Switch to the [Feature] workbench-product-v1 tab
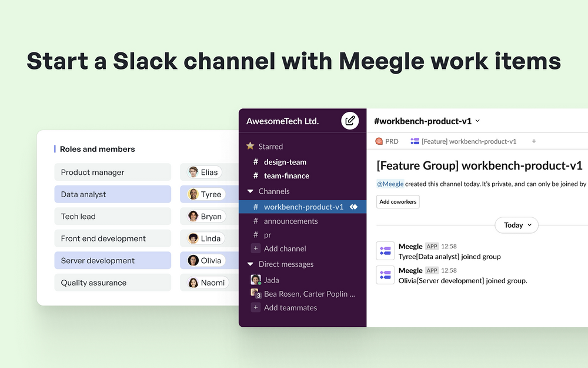 pos(463,141)
